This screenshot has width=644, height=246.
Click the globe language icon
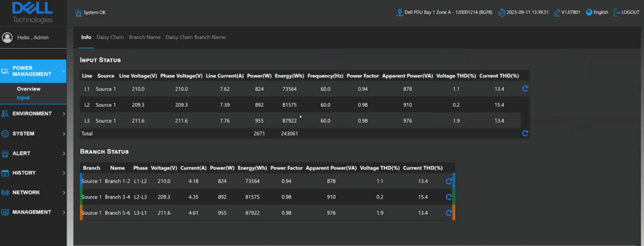click(589, 13)
